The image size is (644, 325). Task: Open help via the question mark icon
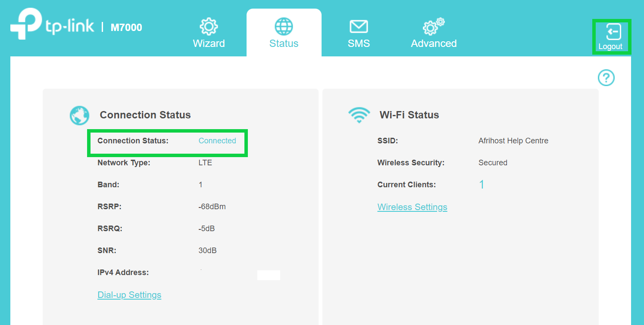606,78
